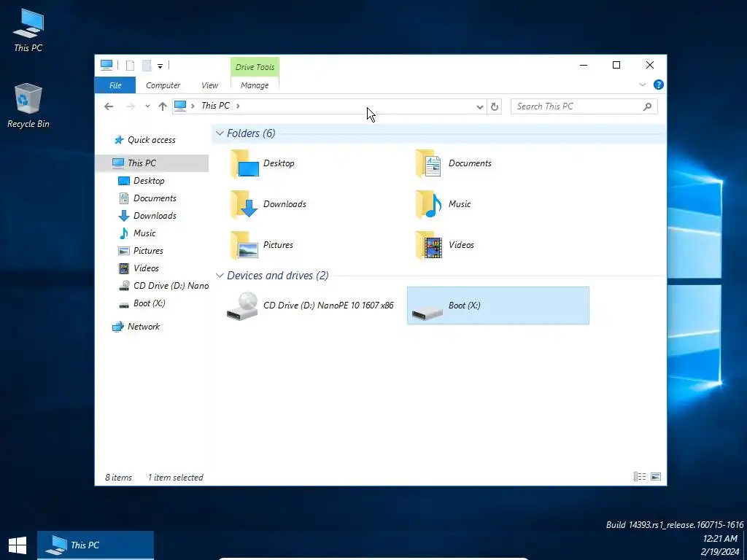
Task: Collapse the Folders (6) group
Action: coord(220,133)
